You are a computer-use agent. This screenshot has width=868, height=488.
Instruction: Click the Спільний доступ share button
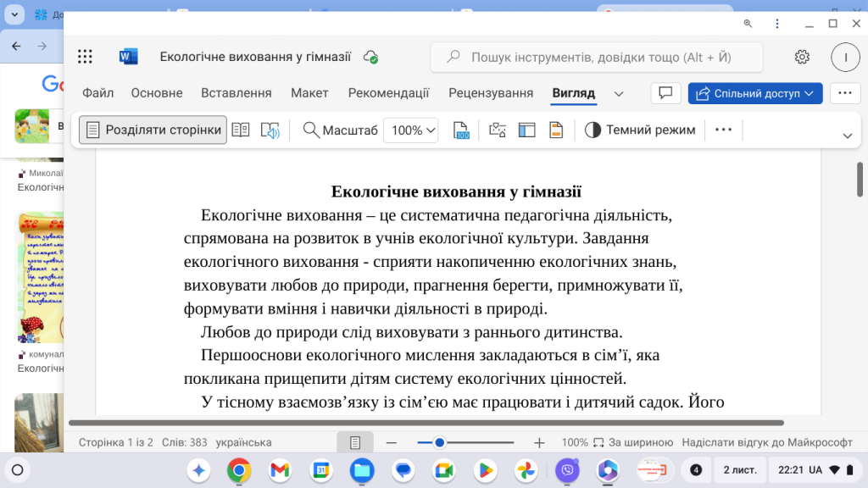[754, 93]
